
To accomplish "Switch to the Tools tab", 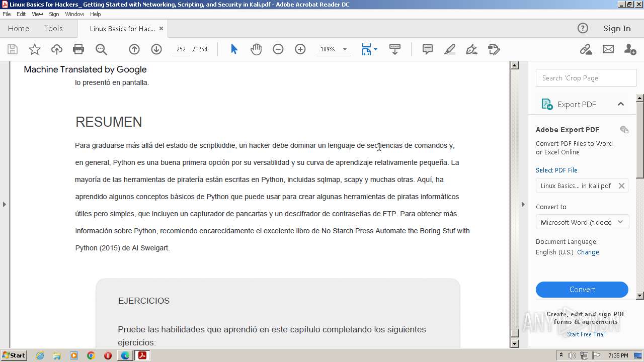I will (x=53, y=29).
